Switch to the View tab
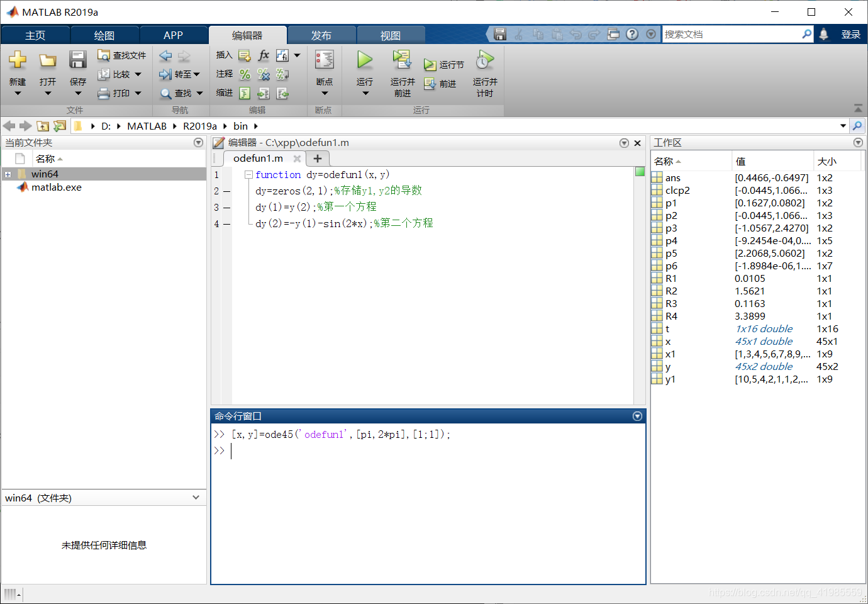868x604 pixels. point(391,35)
